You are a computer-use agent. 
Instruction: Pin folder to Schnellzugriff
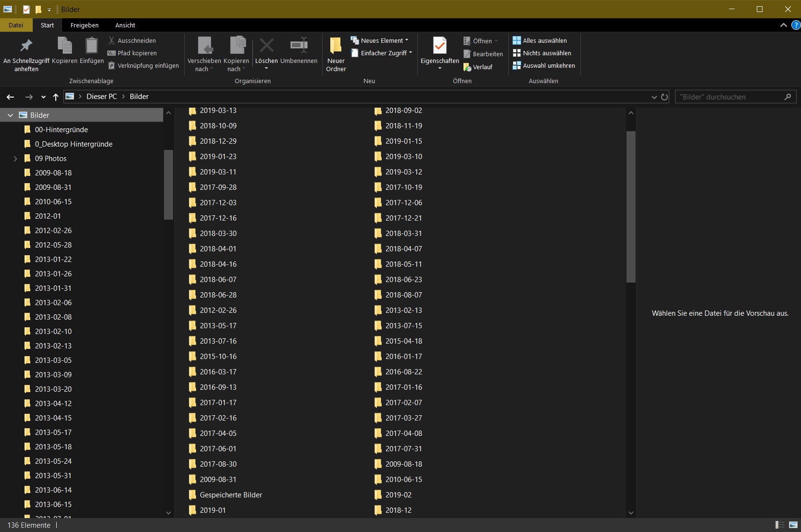tap(26, 54)
